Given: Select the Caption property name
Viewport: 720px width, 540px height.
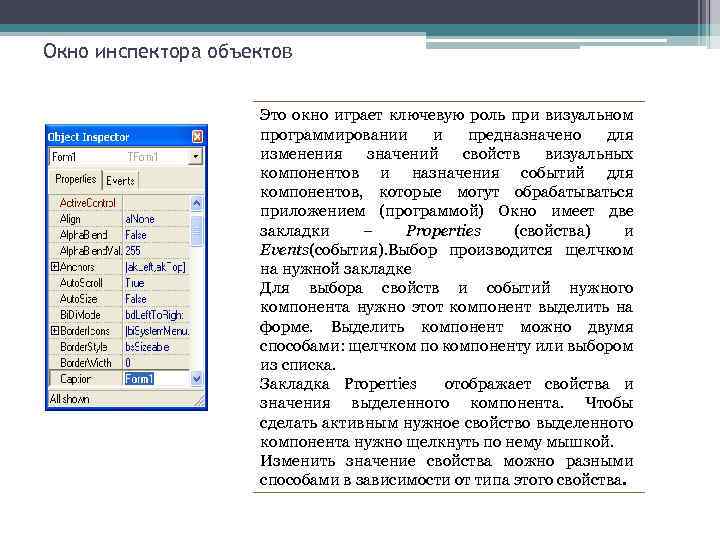Looking at the screenshot, I should point(76,379).
